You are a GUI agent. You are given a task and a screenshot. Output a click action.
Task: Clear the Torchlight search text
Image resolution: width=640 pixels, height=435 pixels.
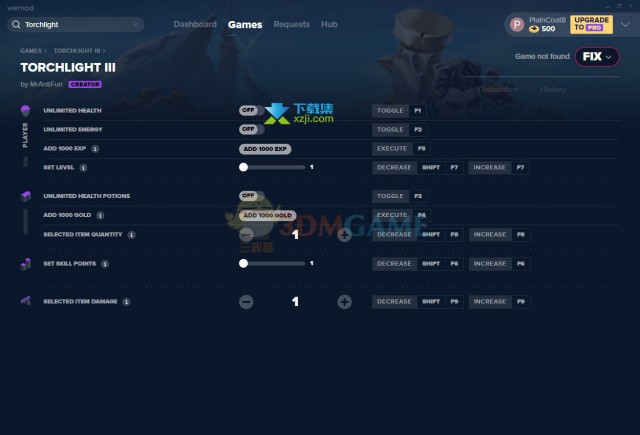[x=136, y=25]
